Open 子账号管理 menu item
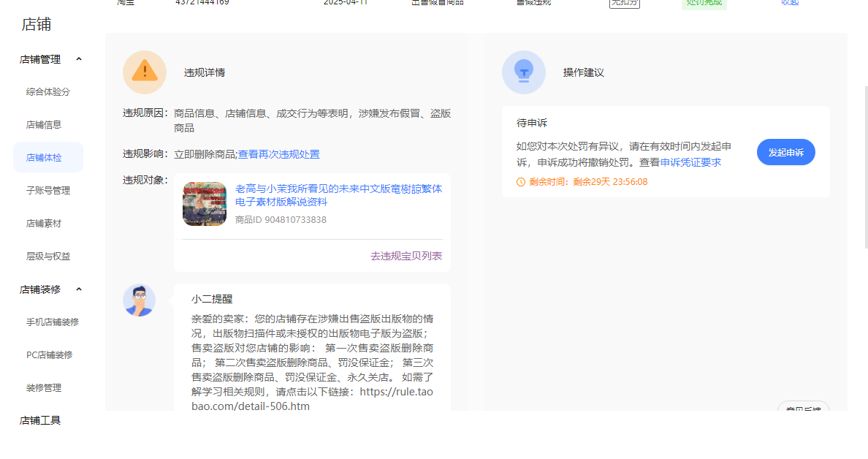 pyautogui.click(x=48, y=191)
